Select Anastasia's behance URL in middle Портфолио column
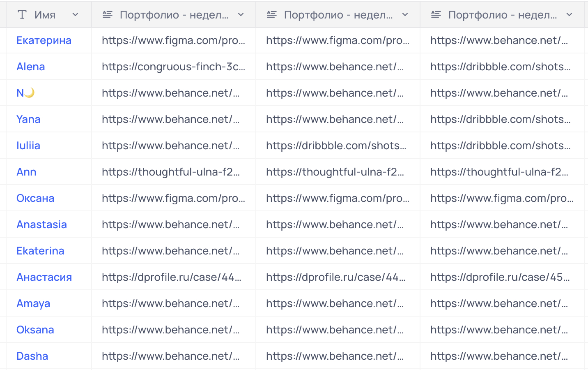Screen dimensions: 588x370 [x=338, y=224]
